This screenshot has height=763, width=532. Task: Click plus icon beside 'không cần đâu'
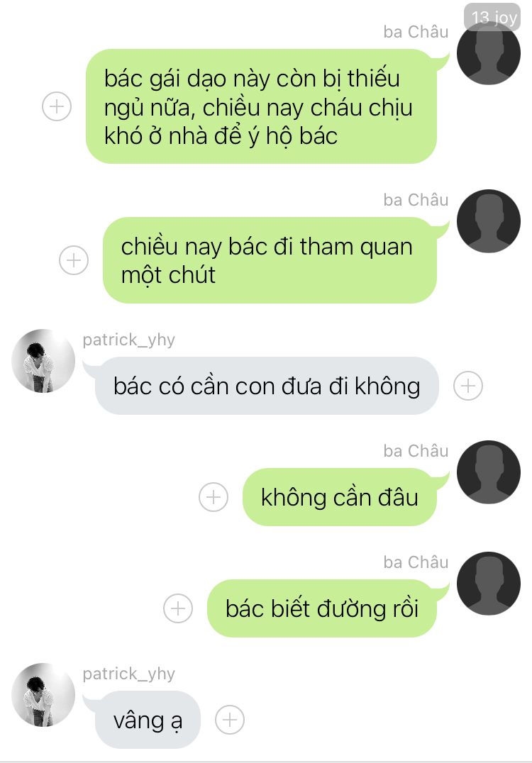214,497
